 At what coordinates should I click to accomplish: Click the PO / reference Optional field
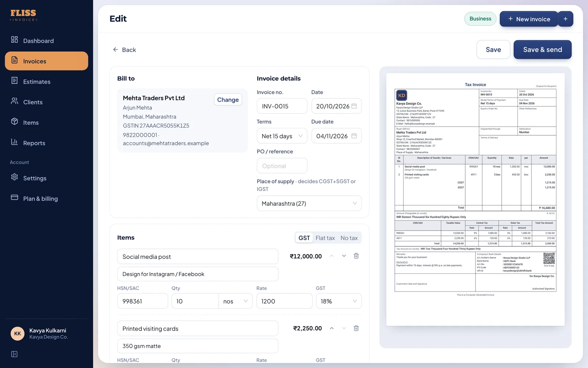pos(282,166)
